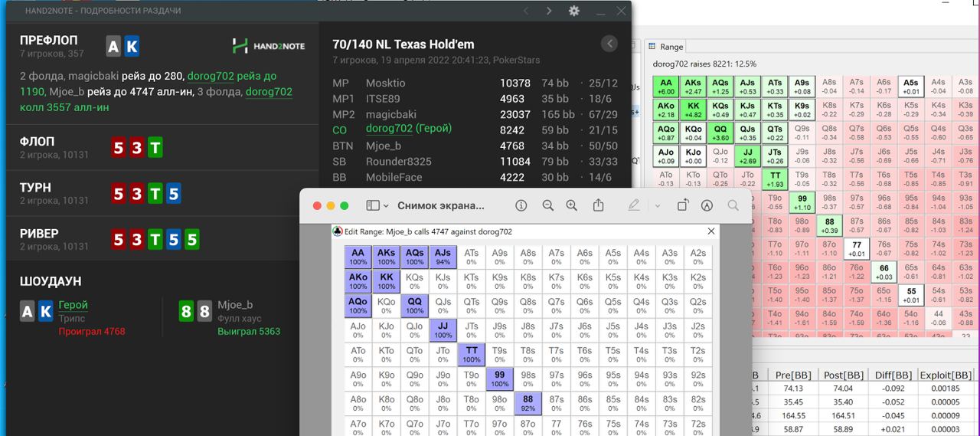
Task: Select AKs 100% cell in Edit Range grid
Action: (x=386, y=257)
